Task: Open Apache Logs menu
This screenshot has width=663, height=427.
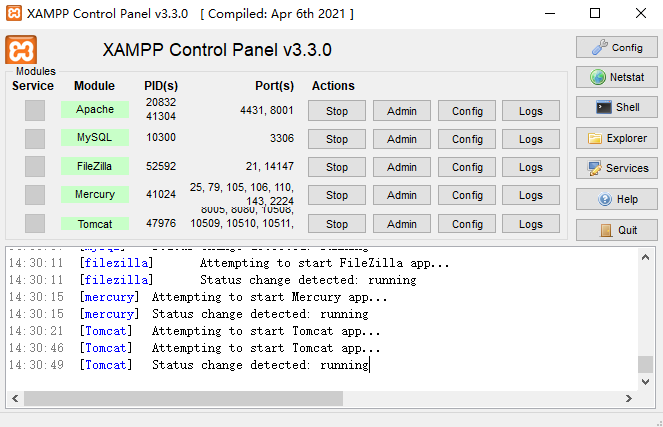Action: [531, 111]
